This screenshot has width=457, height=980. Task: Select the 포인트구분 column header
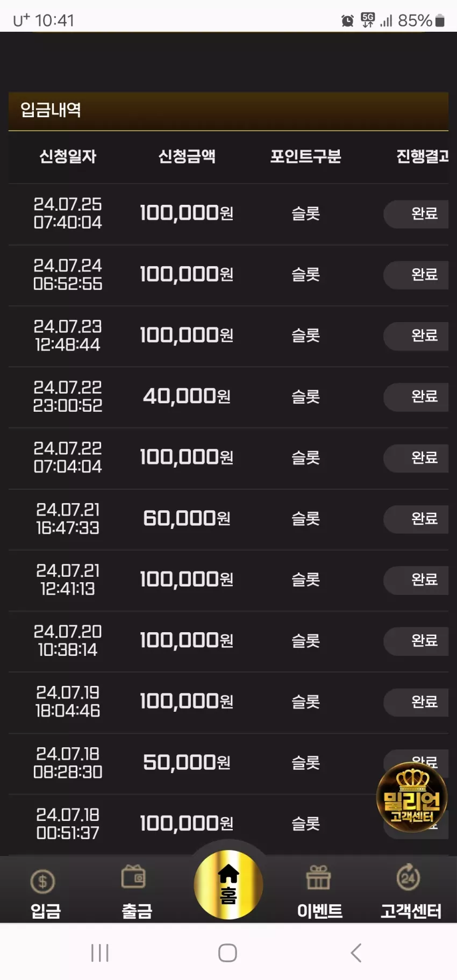[x=305, y=156]
